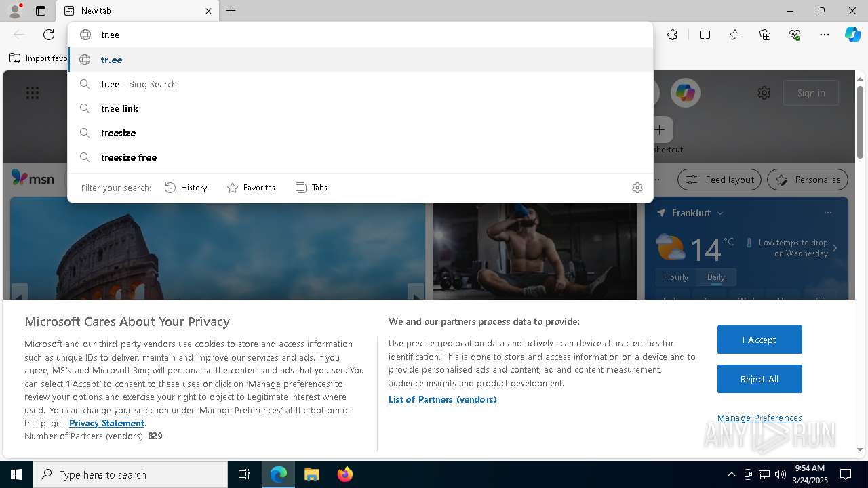The image size is (868, 488).
Task: Open the tab actions menu icon
Action: point(41,11)
